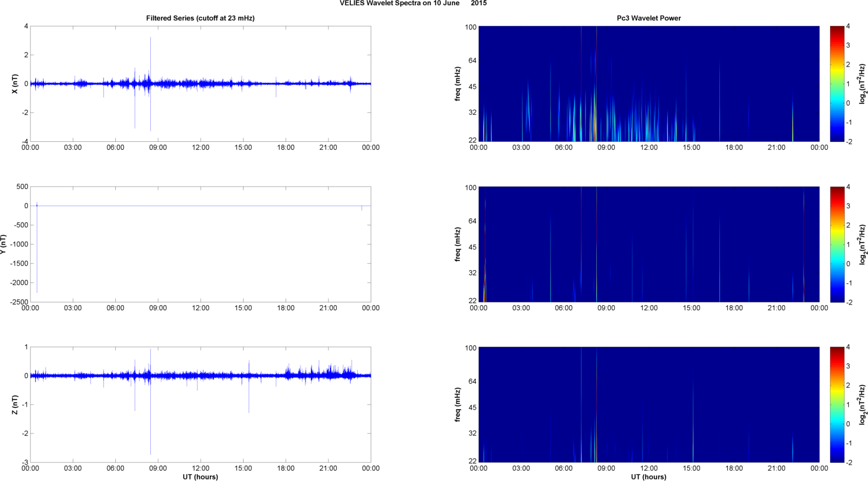Click the top spectrogram's color scale bar
This screenshot has width=868, height=481.
(837, 84)
